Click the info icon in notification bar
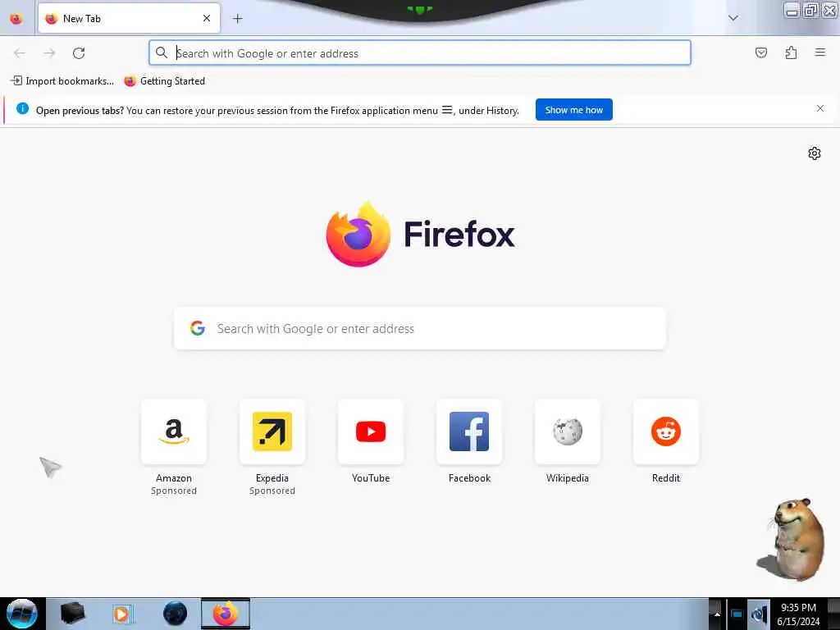This screenshot has height=630, width=840. pos(22,109)
